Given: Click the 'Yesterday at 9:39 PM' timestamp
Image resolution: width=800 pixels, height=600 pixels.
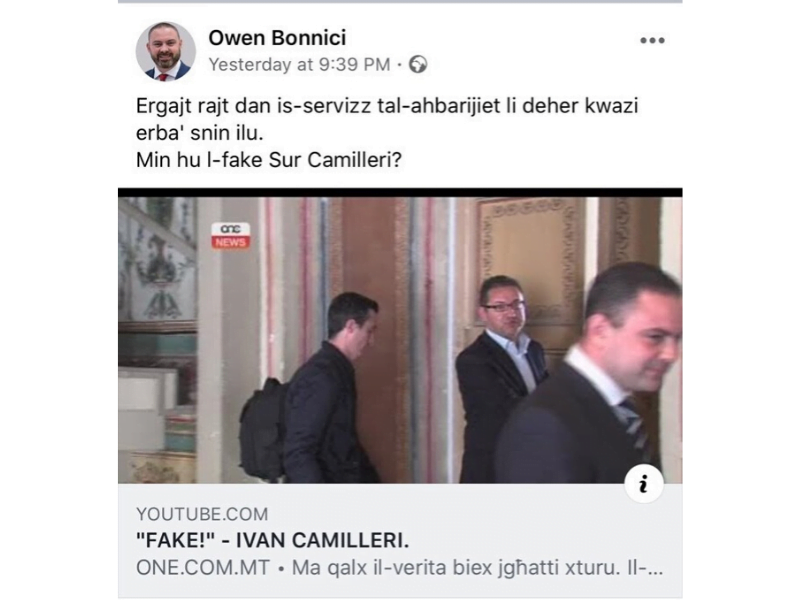Looking at the screenshot, I should click(299, 65).
